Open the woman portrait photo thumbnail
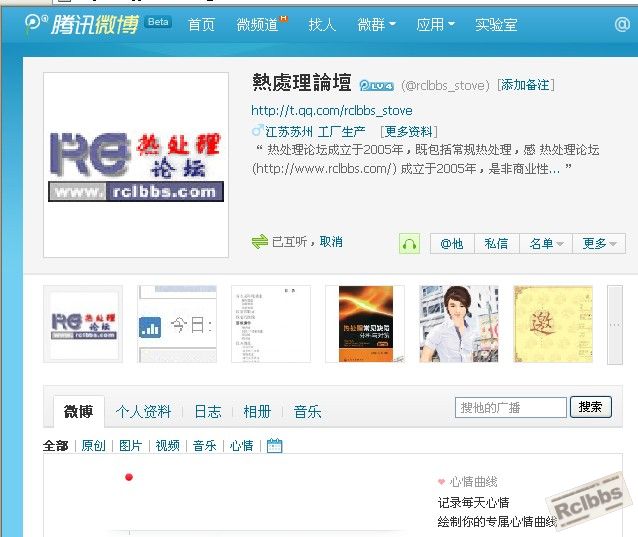638x537 pixels. (x=459, y=324)
